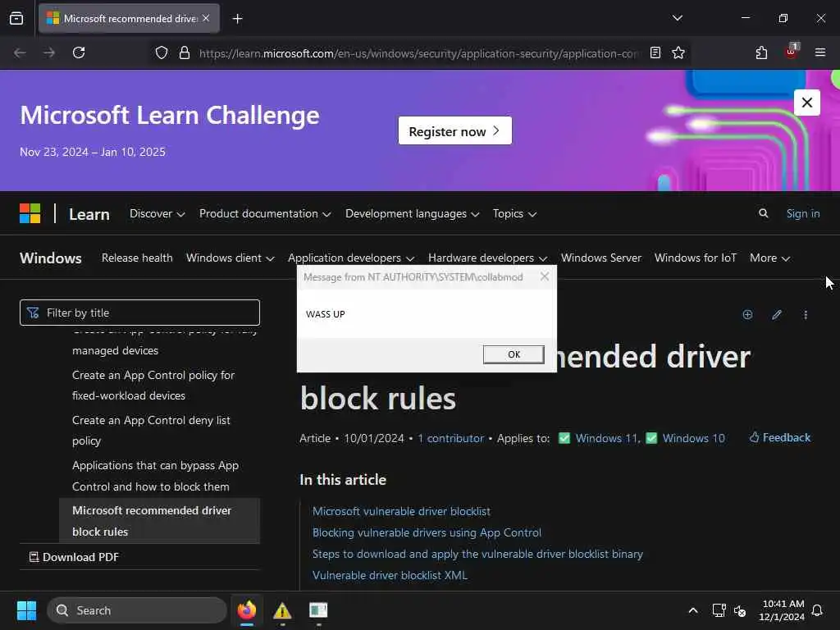Click the taskbar Search box
Screen dimensions: 840x630
pos(137,610)
